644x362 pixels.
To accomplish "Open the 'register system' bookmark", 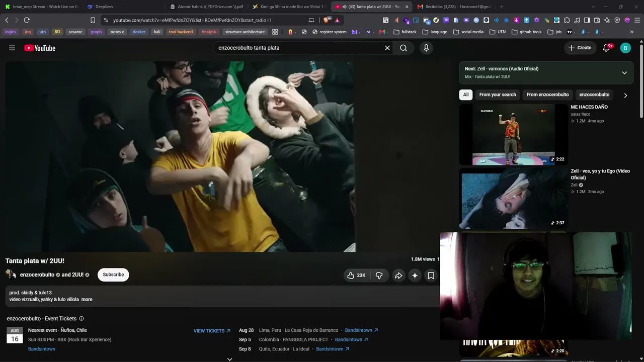I will pos(330,32).
